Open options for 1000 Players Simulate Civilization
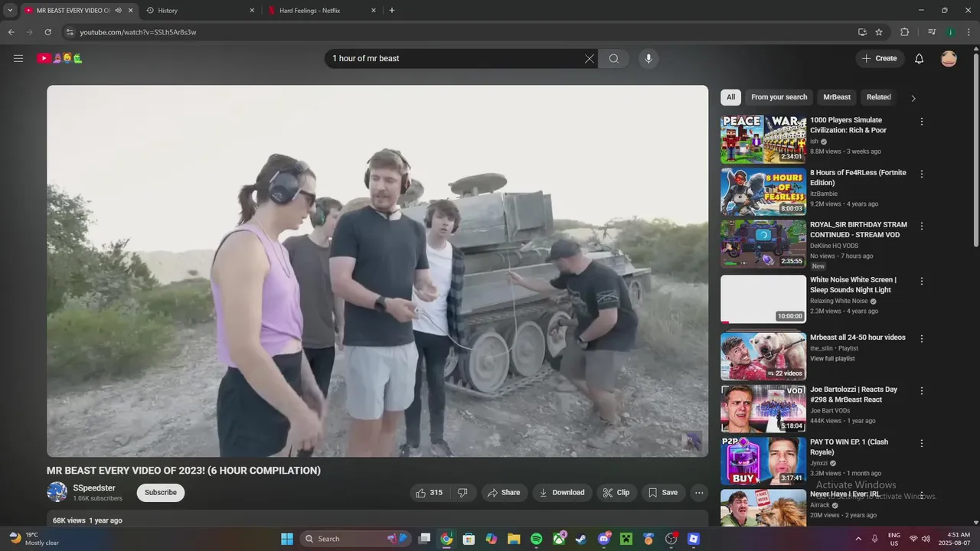The width and height of the screenshot is (980, 551). pos(922,122)
